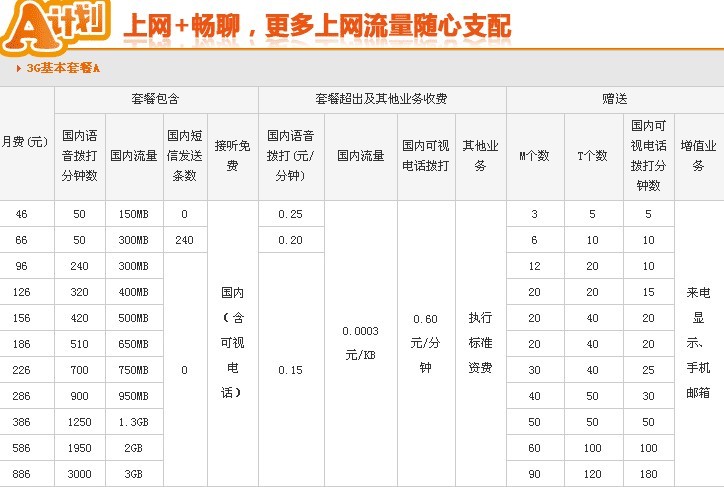Click the 月费(元) column header
This screenshot has width=724, height=487.
pos(26,141)
